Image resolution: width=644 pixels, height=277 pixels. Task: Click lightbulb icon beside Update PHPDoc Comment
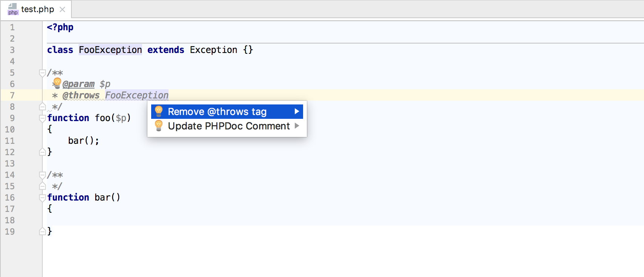(159, 126)
